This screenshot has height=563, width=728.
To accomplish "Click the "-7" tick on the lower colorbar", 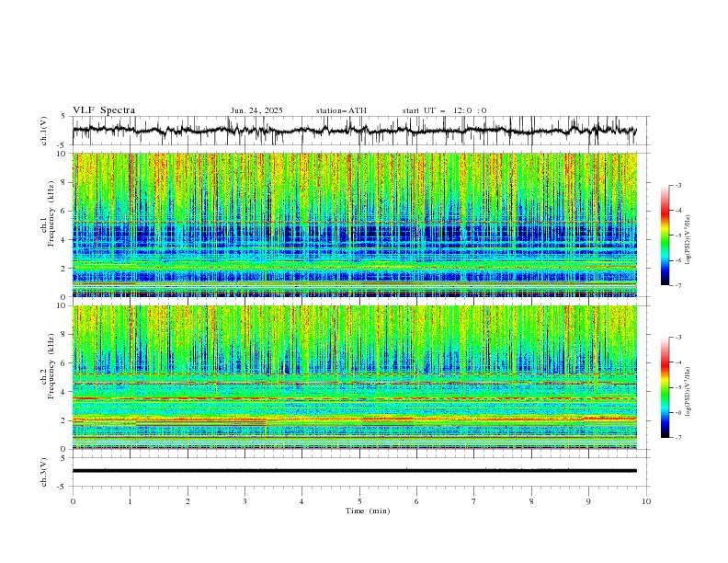I will click(x=678, y=438).
